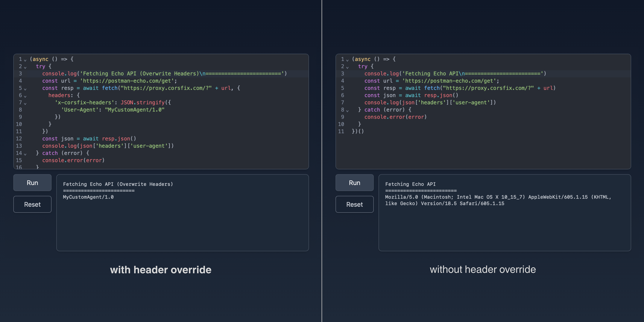Fold try block at right editor line 2
This screenshot has height=322, width=644.
tap(347, 67)
